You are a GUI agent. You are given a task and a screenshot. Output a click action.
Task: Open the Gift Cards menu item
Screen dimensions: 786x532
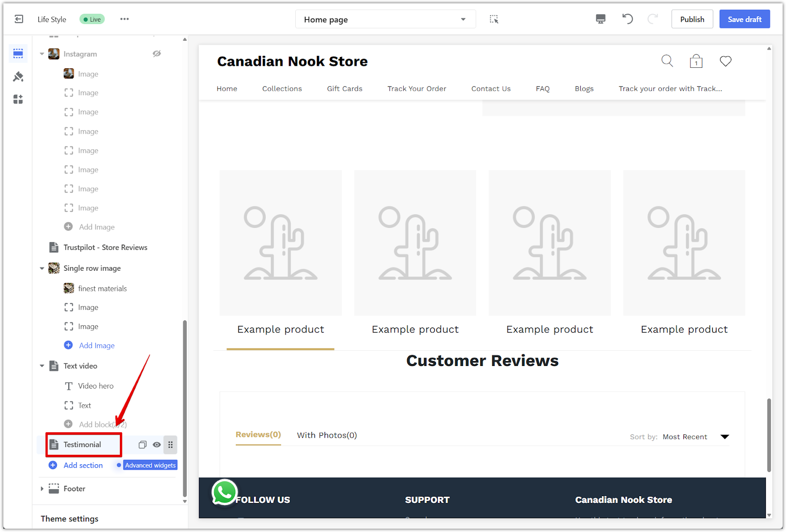345,89
